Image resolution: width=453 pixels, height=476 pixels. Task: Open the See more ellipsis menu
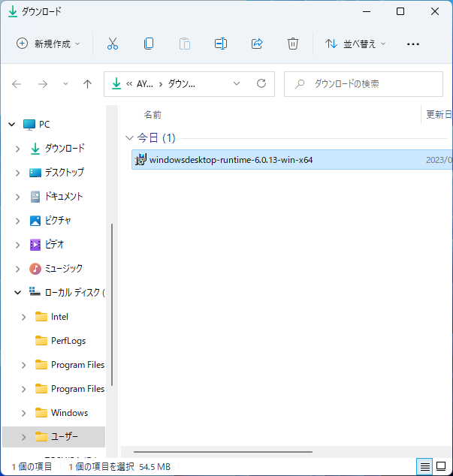click(x=413, y=44)
